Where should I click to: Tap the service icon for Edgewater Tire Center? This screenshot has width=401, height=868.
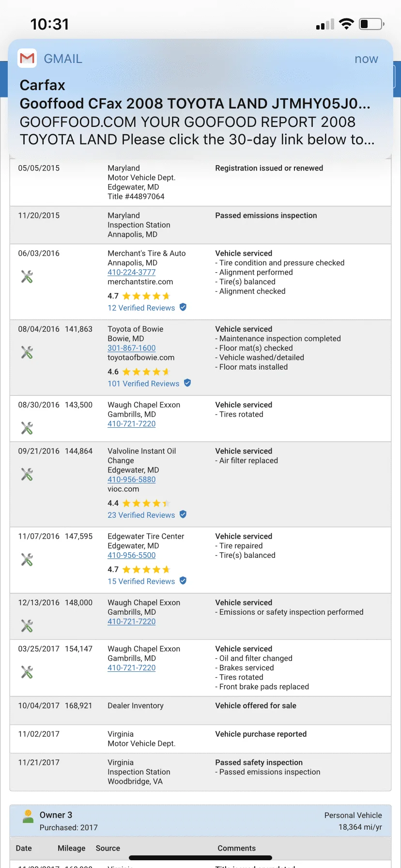pos(27,560)
